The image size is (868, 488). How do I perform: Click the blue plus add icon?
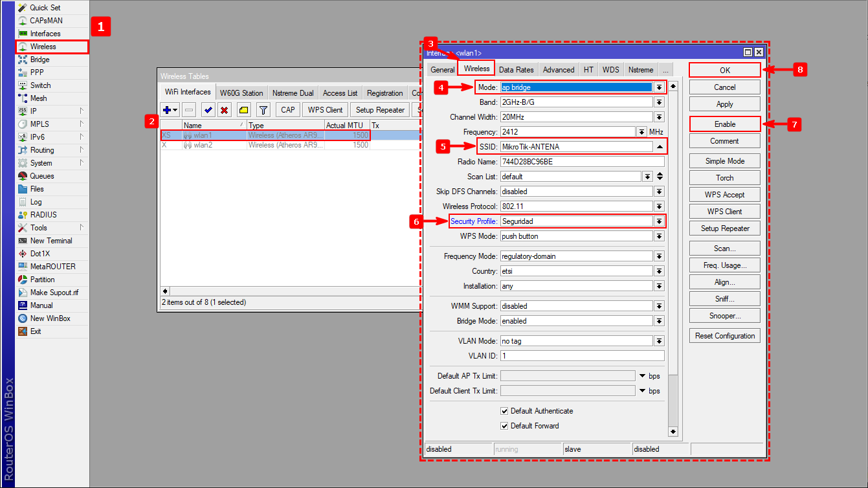167,110
